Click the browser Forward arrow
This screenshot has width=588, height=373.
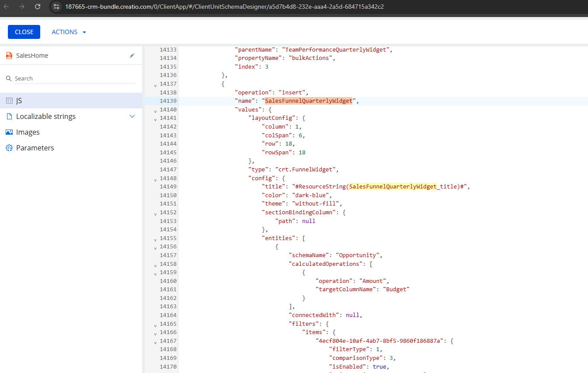(22, 7)
